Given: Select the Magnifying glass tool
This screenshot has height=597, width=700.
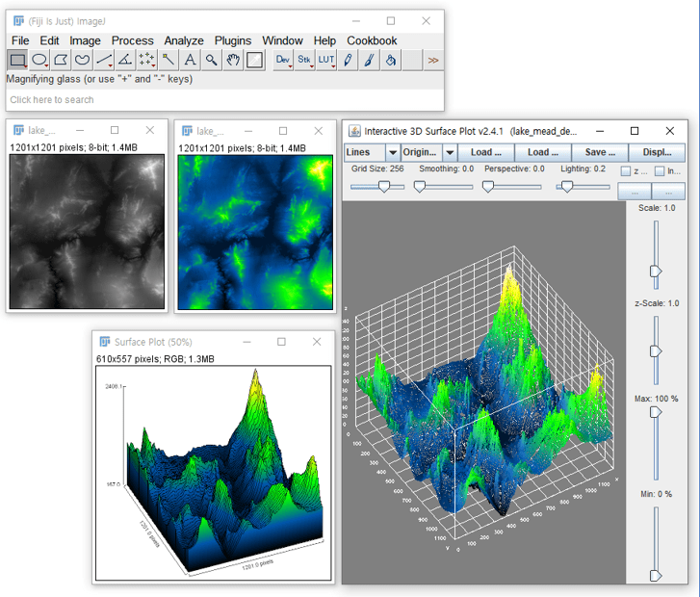Looking at the screenshot, I should coord(212,60).
